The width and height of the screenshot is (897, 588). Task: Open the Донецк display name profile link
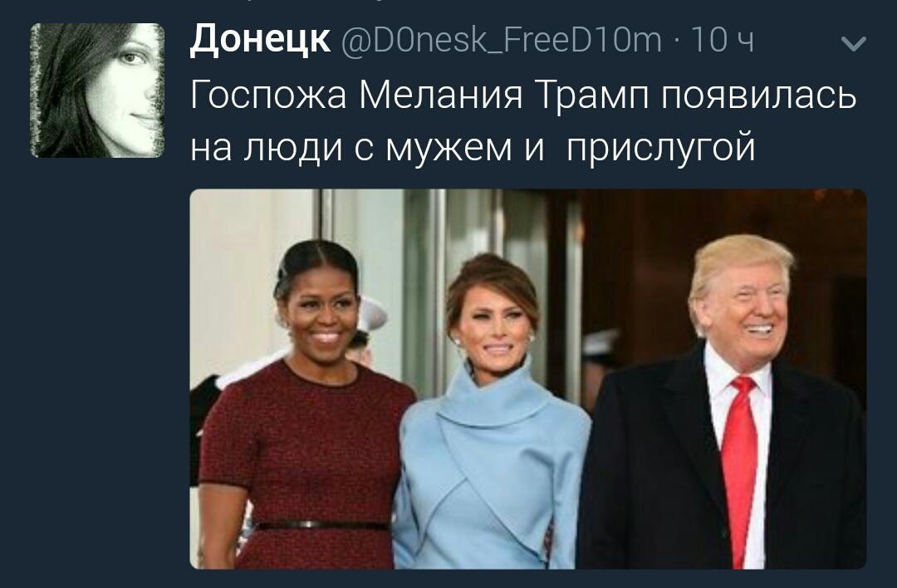(260, 40)
